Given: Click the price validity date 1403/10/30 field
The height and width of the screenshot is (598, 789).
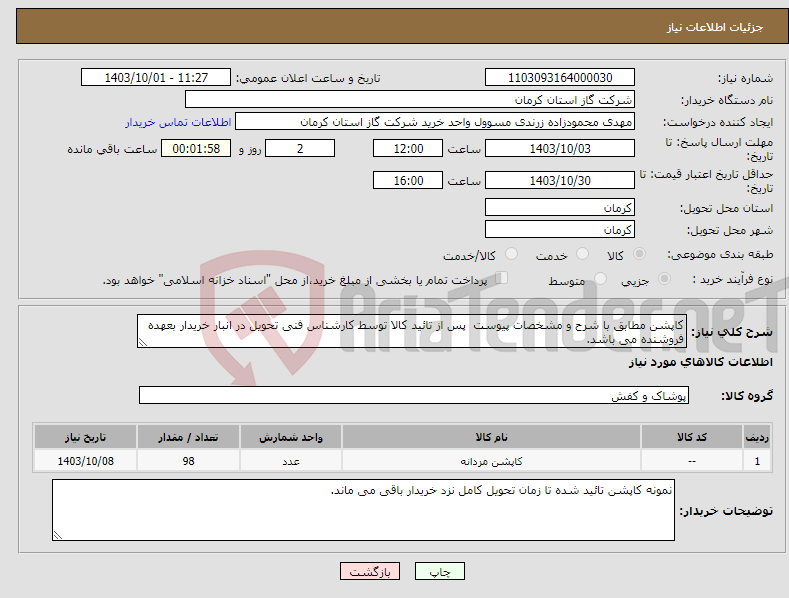Looking at the screenshot, I should click(x=560, y=180).
